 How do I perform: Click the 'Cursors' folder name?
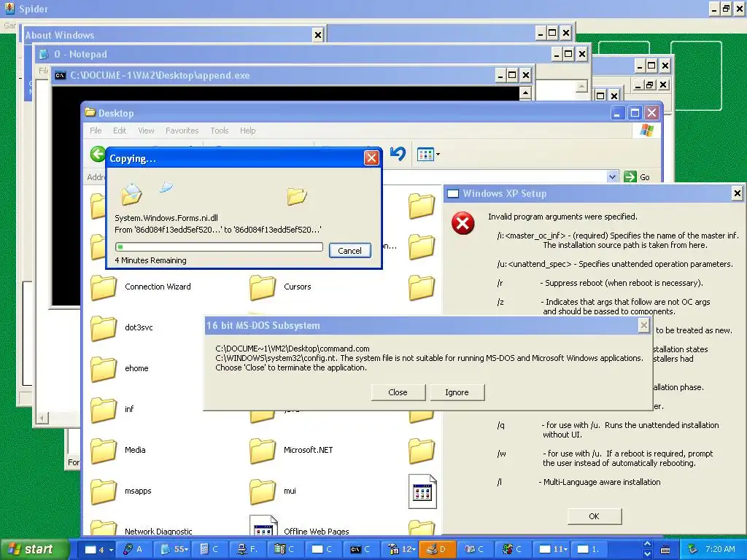(298, 287)
